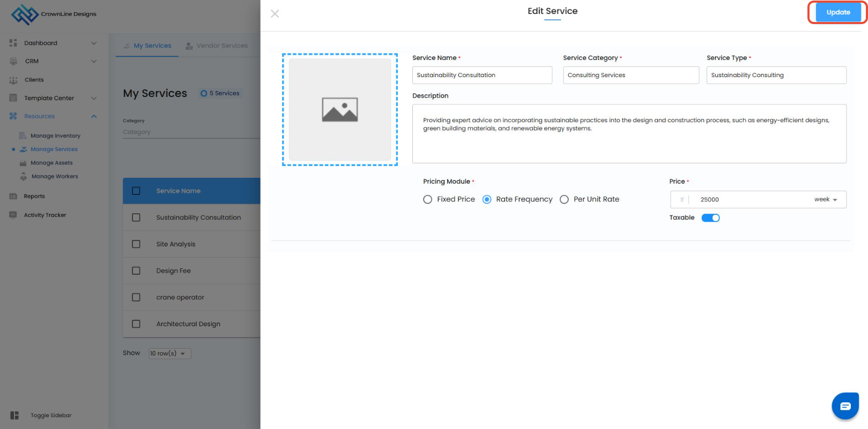Click the image placeholder icon
This screenshot has height=429, width=868.
pos(340,109)
